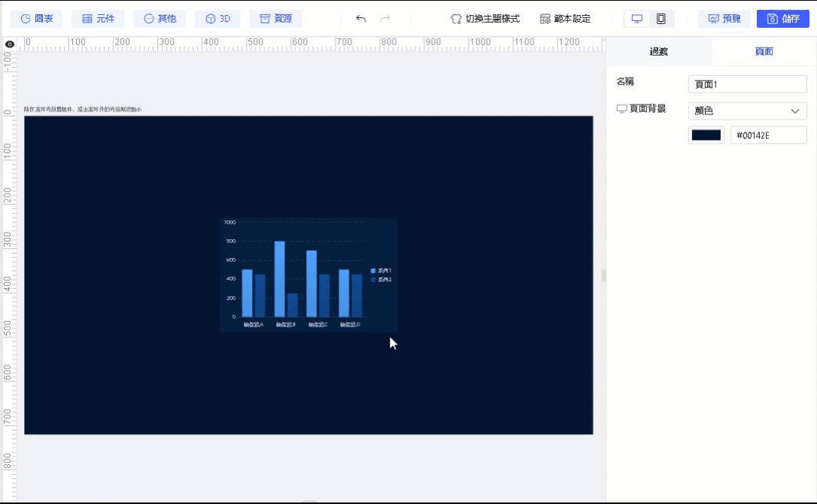Viewport: 817px width, 504px height.
Task: Select the bar chart on canvas
Action: tap(308, 275)
